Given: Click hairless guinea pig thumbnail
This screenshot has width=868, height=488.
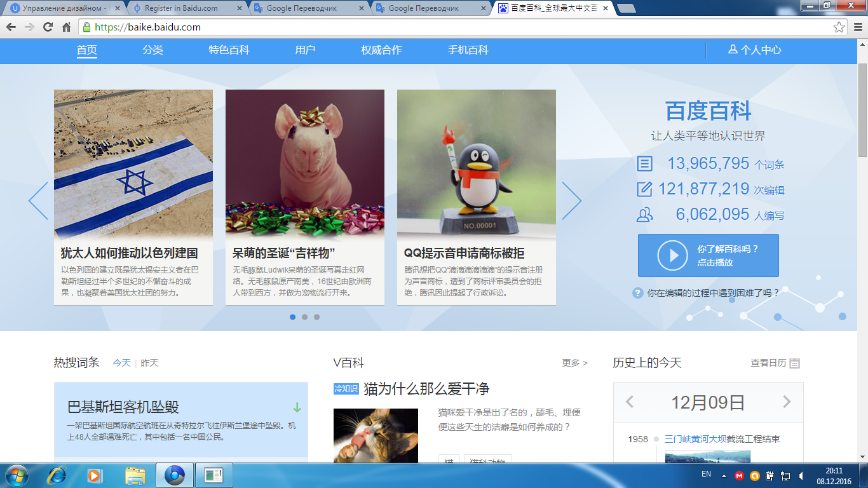Looking at the screenshot, I should click(x=305, y=164).
